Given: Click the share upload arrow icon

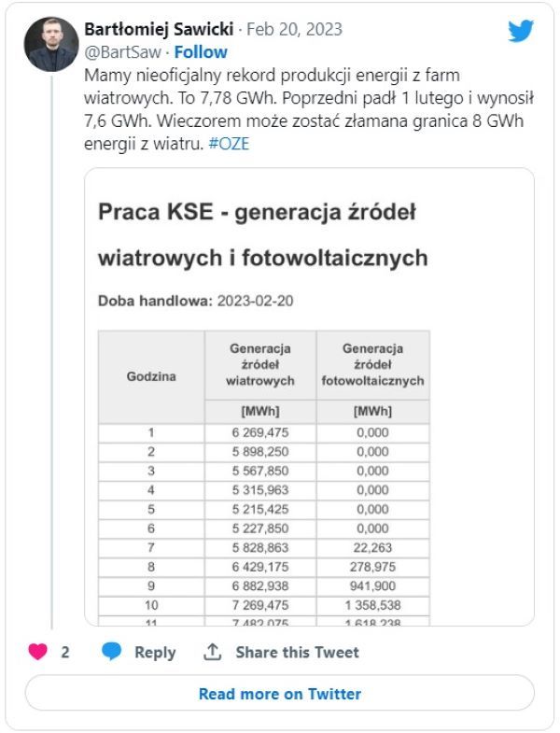Looking at the screenshot, I should (213, 652).
